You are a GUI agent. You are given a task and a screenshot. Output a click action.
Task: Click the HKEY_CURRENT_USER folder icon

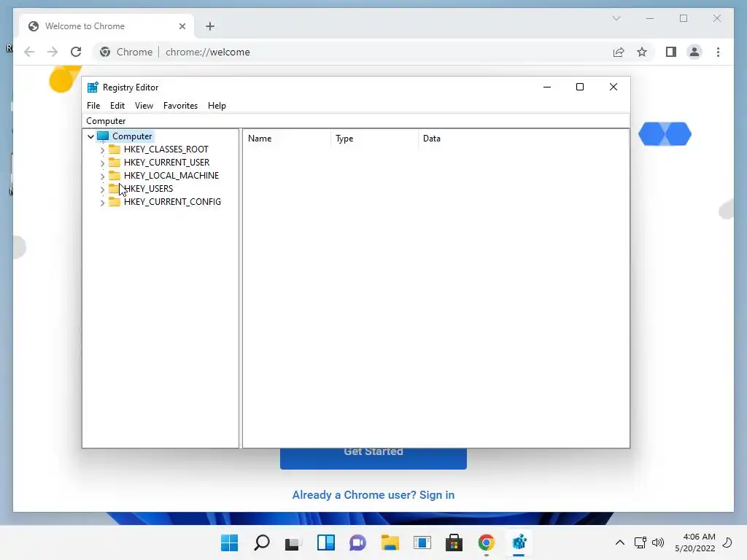[x=115, y=163]
